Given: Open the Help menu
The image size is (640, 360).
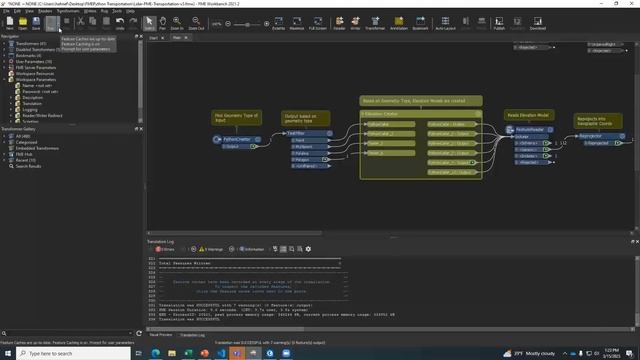Looking at the screenshot, I should (130, 11).
